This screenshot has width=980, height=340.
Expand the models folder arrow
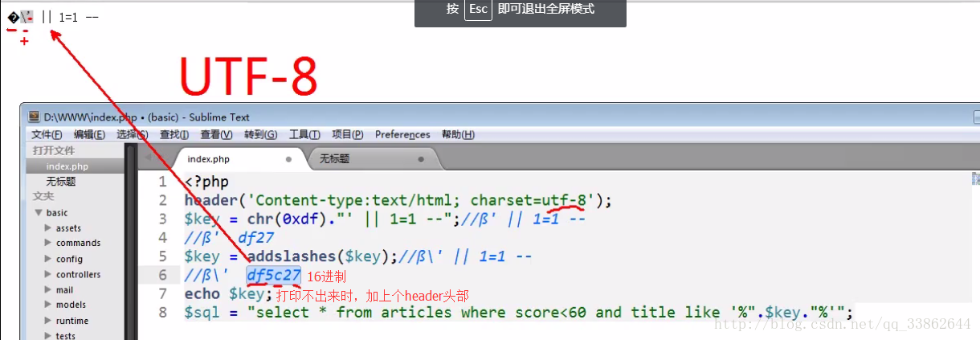click(48, 305)
